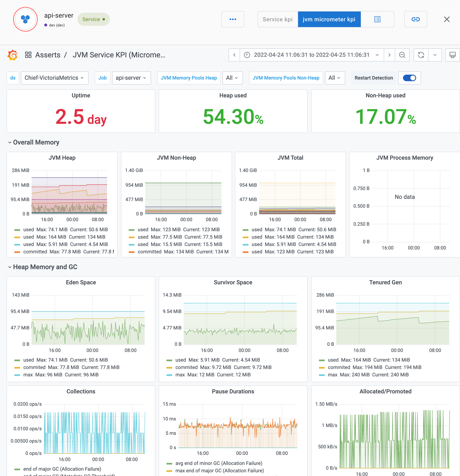Refresh the dashboard with the refresh icon
This screenshot has height=476, width=460.
[421, 55]
